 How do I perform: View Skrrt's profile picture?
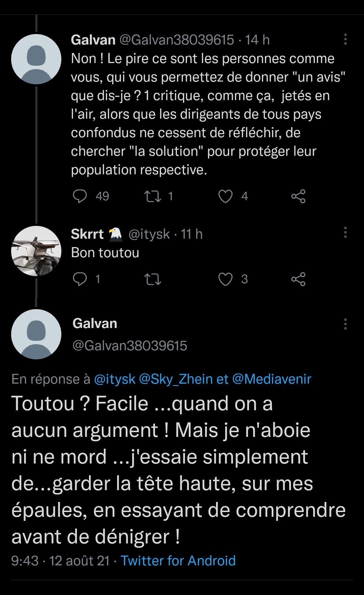pos(36,251)
